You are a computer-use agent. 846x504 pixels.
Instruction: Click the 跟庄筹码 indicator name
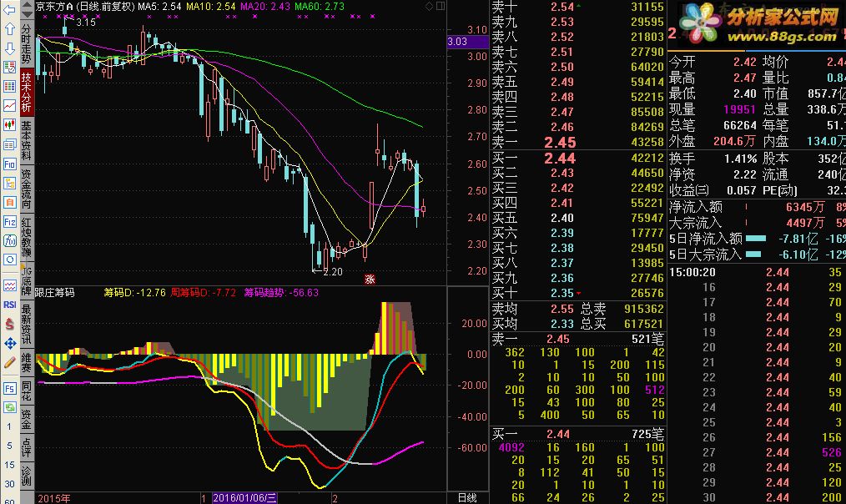(x=55, y=293)
